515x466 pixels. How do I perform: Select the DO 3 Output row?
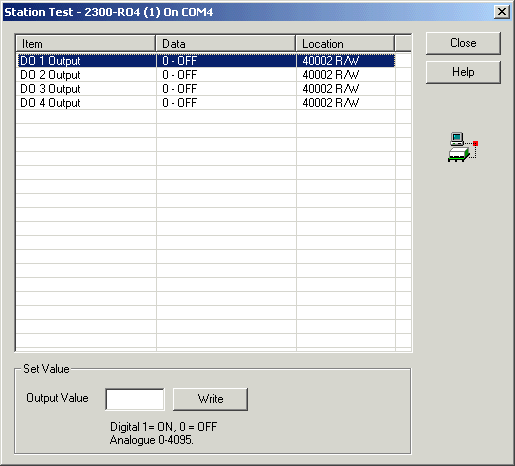click(205, 89)
